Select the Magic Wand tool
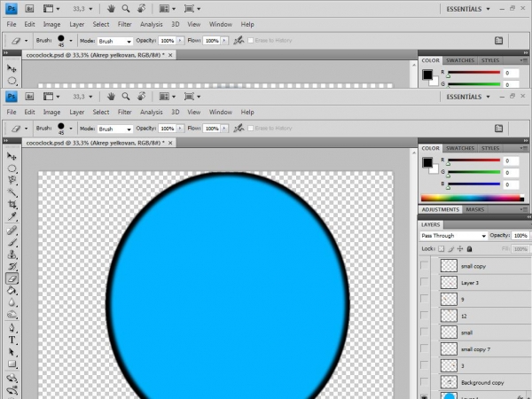Image resolution: width=532 pixels, height=399 pixels. coord(12,192)
